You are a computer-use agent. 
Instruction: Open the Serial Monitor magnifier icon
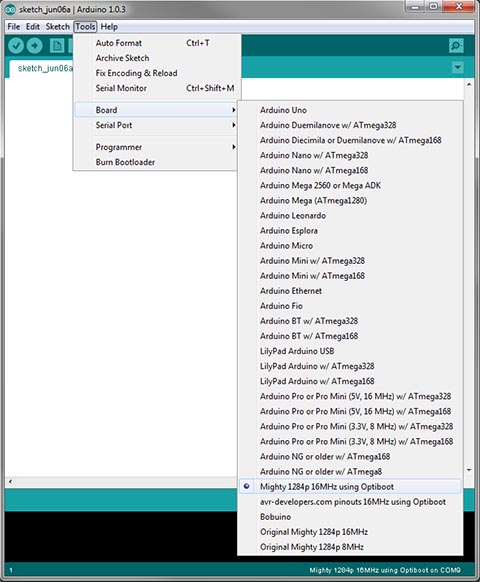(456, 46)
